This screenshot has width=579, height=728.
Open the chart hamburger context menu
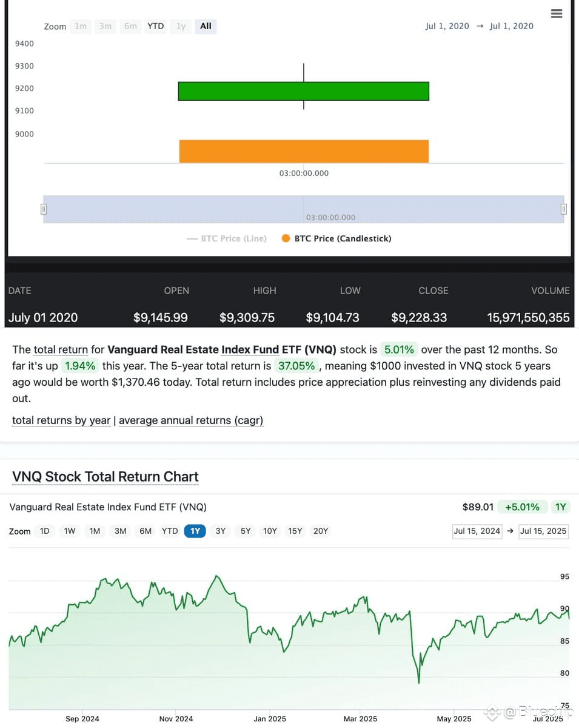click(556, 13)
